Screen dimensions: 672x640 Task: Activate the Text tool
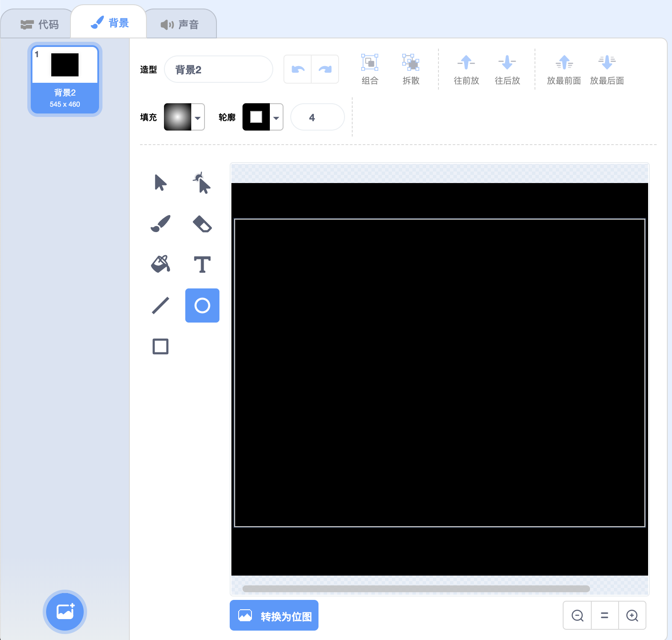pyautogui.click(x=202, y=264)
